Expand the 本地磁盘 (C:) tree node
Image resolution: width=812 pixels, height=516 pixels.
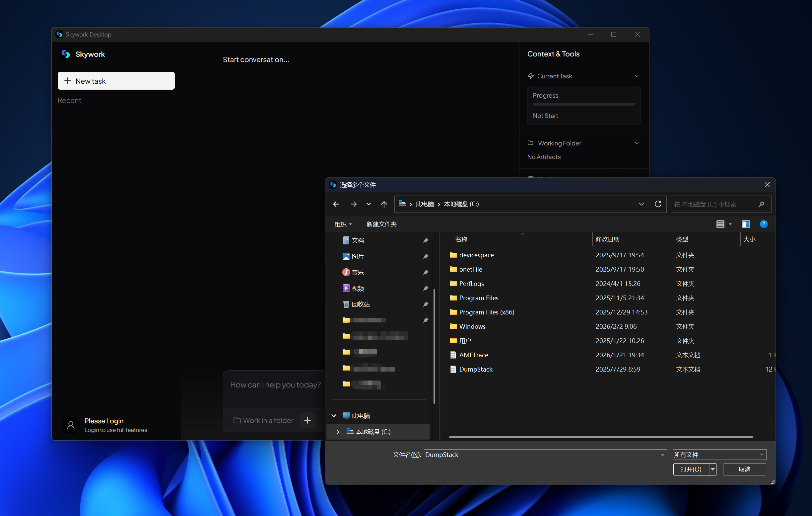[338, 432]
